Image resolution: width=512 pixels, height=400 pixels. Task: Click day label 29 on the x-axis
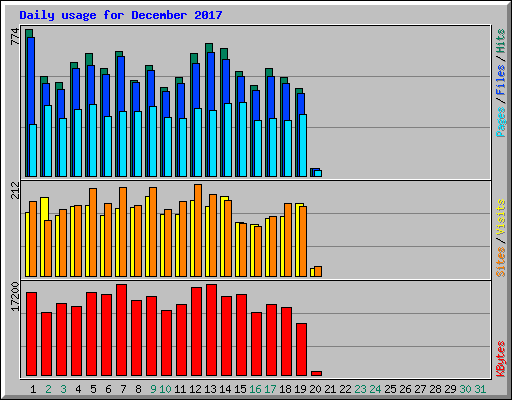pyautogui.click(x=450, y=389)
